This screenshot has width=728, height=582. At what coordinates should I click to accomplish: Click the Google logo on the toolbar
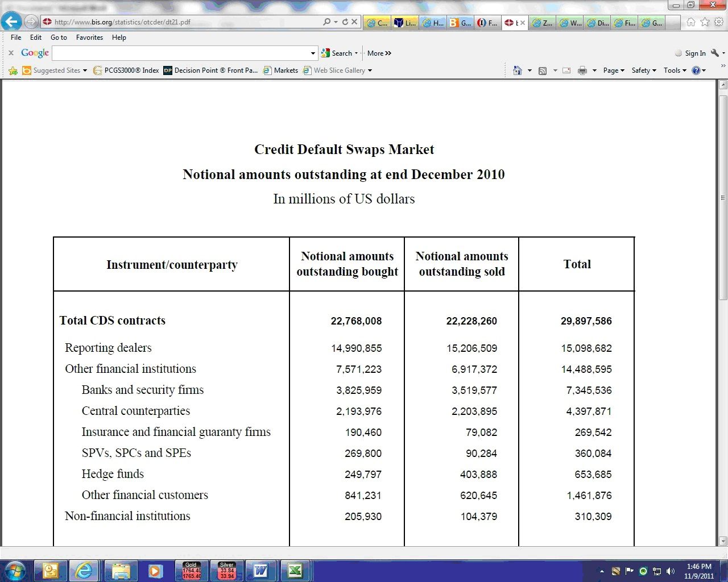35,53
